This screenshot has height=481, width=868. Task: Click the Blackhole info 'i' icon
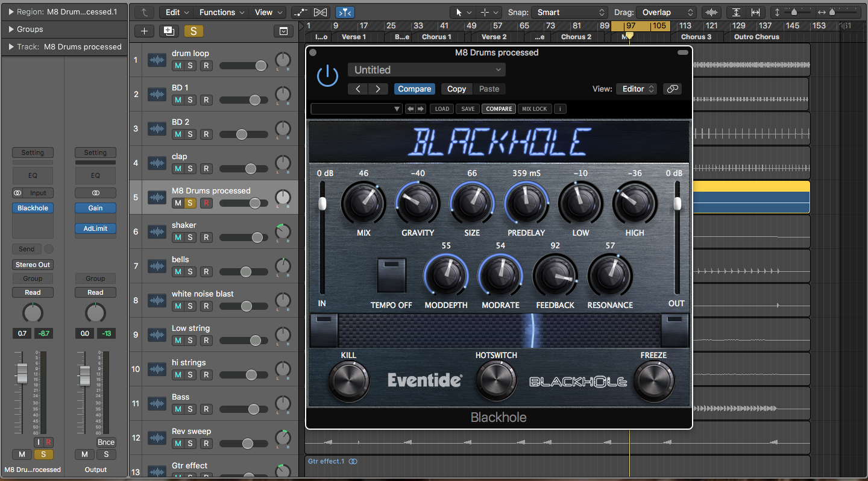tap(560, 109)
